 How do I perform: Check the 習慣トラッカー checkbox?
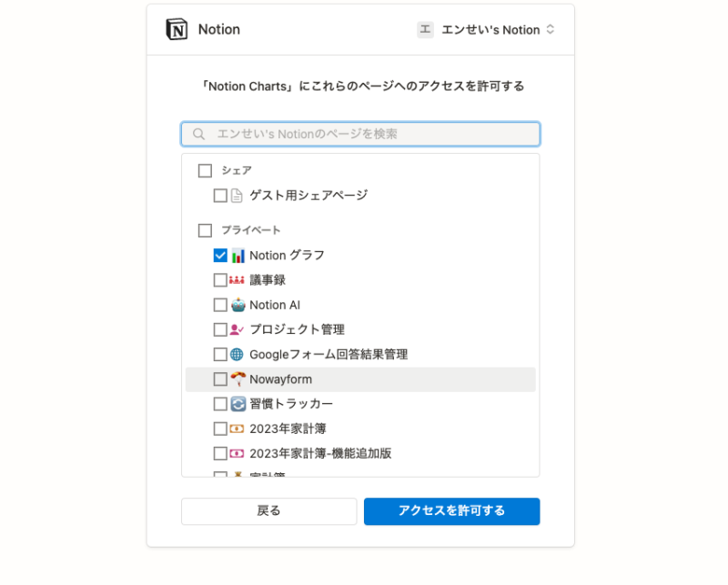220,404
